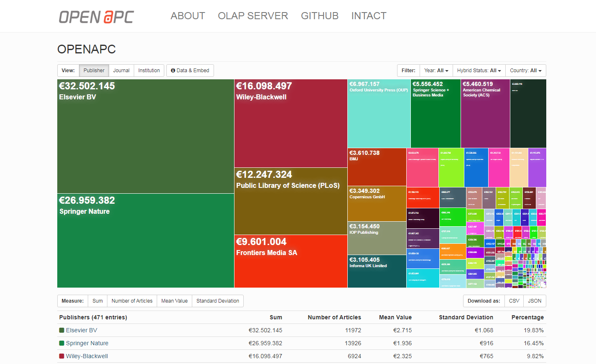Image resolution: width=596 pixels, height=364 pixels.
Task: Switch view to Journal
Action: 121,71
